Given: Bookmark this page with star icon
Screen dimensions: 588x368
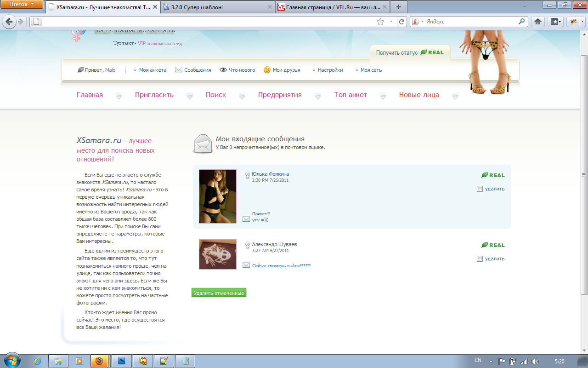Looking at the screenshot, I should click(380, 22).
